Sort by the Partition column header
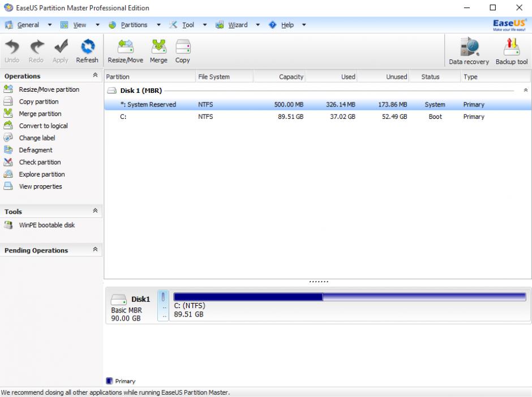This screenshot has height=397, width=532. (x=149, y=77)
